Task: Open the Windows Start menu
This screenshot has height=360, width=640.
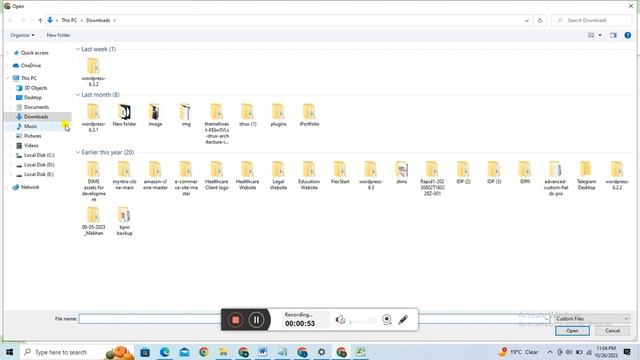Action: (9, 352)
